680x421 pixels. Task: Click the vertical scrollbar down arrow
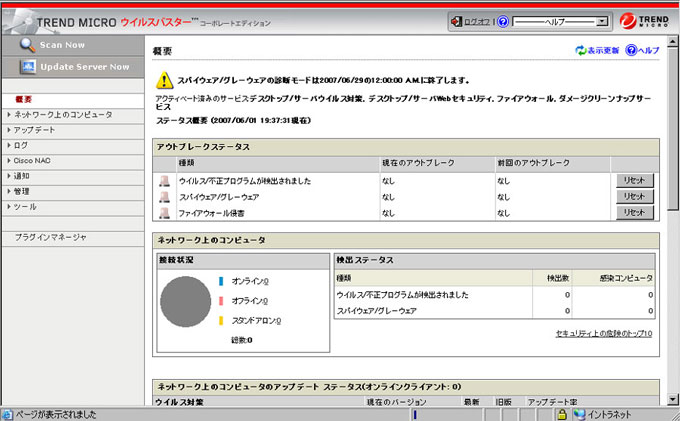pos(673,400)
